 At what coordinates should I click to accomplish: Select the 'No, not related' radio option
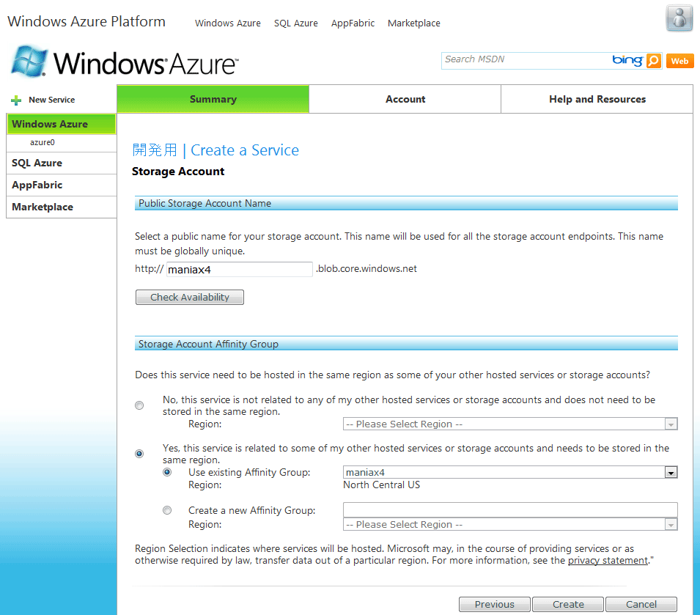point(139,405)
